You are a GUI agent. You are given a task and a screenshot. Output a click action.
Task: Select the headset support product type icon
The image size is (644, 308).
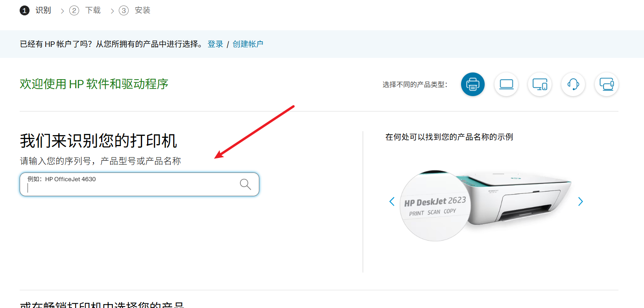(x=573, y=84)
